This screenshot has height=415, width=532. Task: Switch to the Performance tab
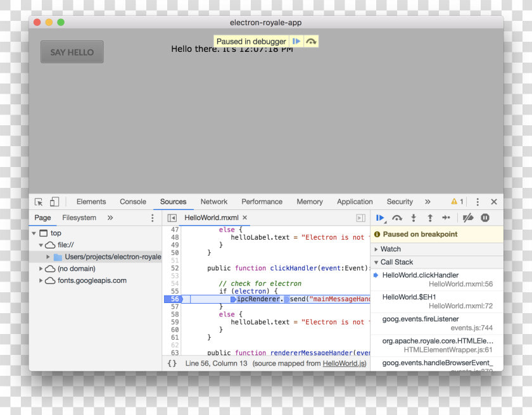tap(262, 202)
